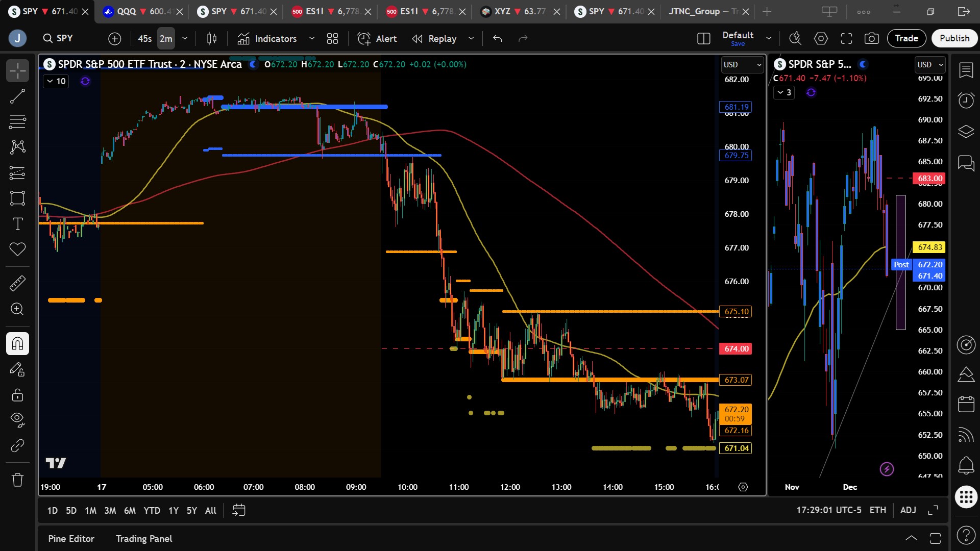This screenshot has height=551, width=980.
Task: Toggle ADJ adjusted data setting
Action: pos(908,510)
